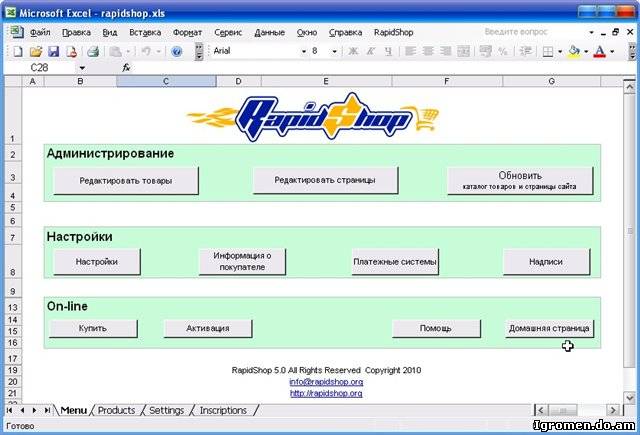
Task: Switch to the Inscriptions sheet tab
Action: [x=223, y=410]
